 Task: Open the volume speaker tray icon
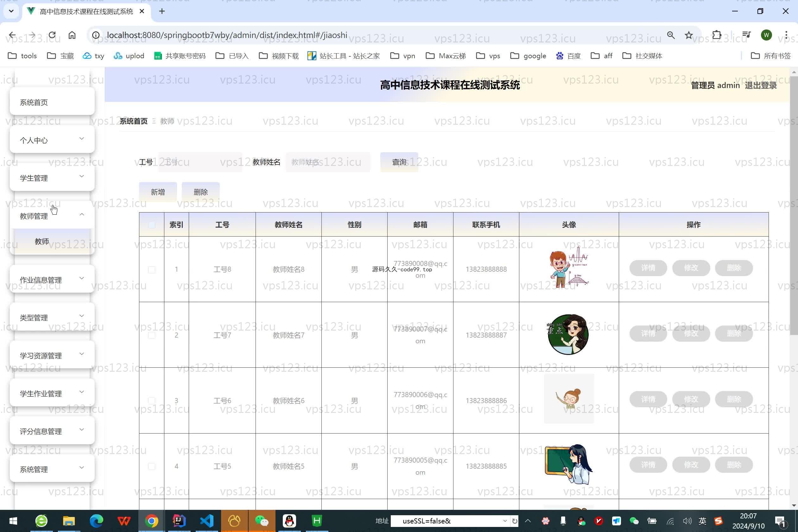[687, 521]
